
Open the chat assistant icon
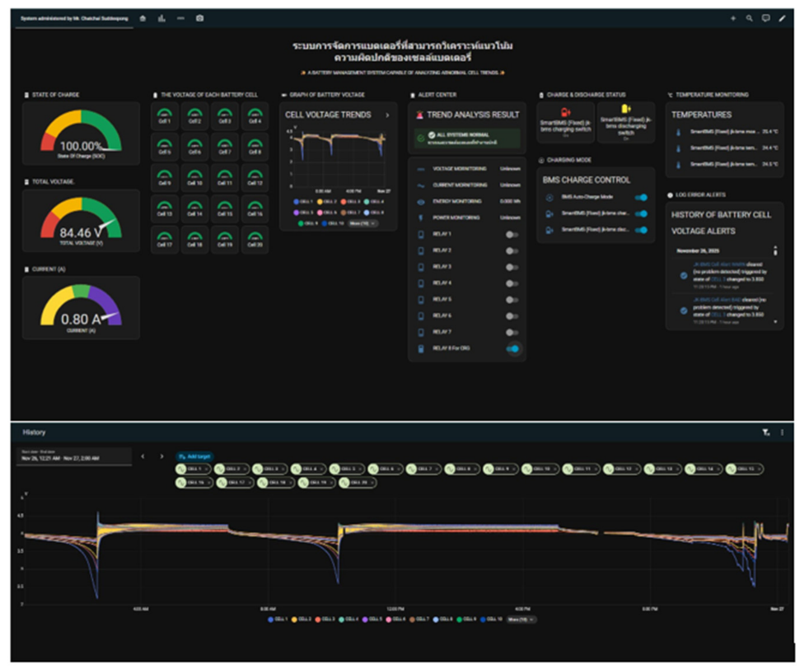coord(766,18)
